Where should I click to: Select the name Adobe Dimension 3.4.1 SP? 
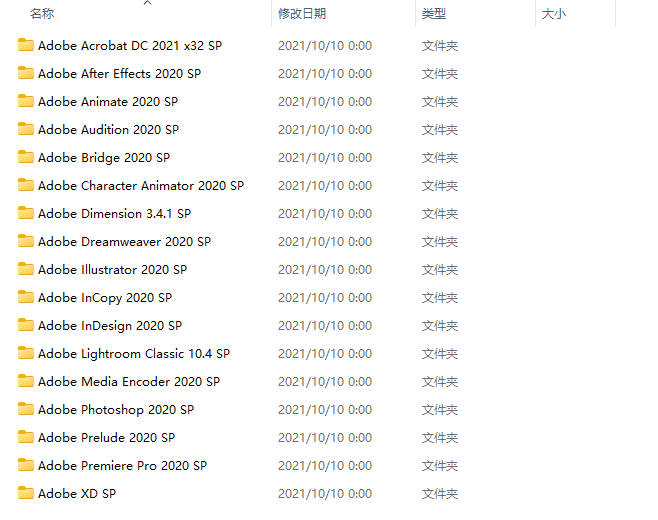(x=115, y=214)
